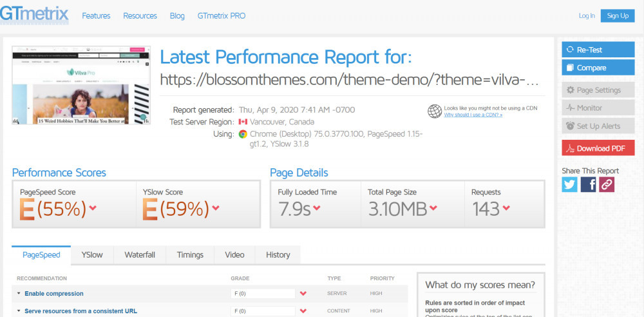Click the tested site screenshot thumbnail

[x=81, y=85]
